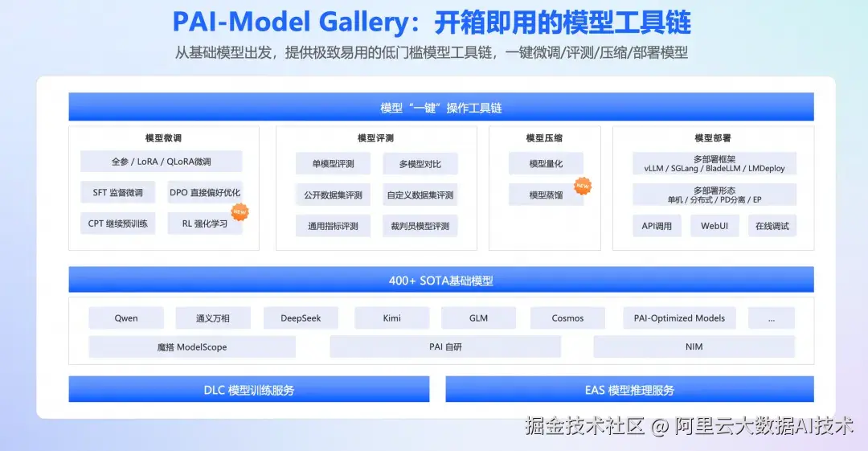Click the DLC 模型训练服务 bar

[249, 389]
